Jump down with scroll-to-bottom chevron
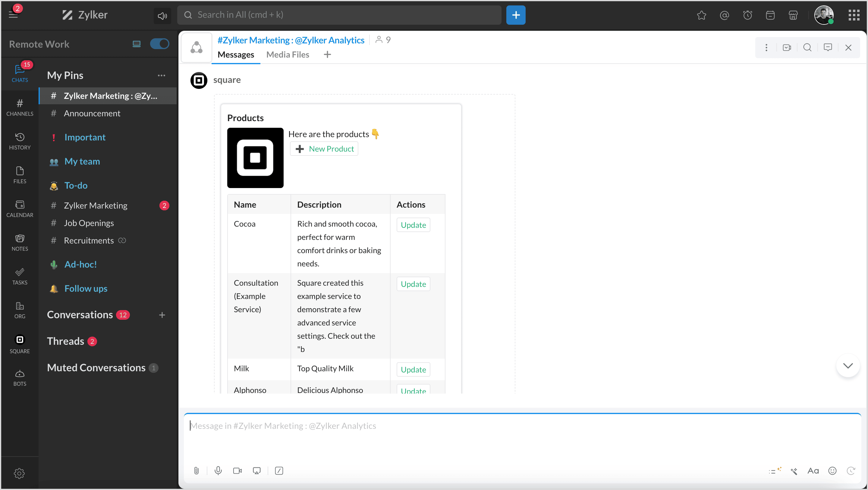The height and width of the screenshot is (490, 868). [x=848, y=366]
